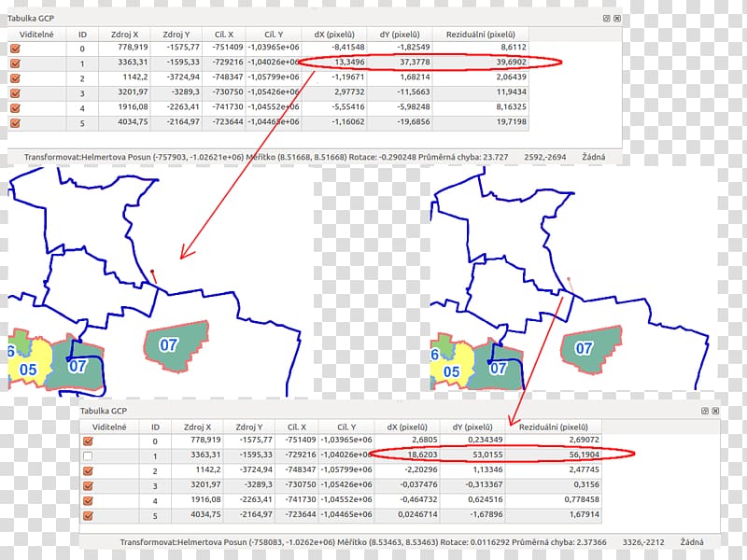Image resolution: width=747 pixels, height=560 pixels.
Task: Click the red GCP point on left map
Action: point(152,273)
